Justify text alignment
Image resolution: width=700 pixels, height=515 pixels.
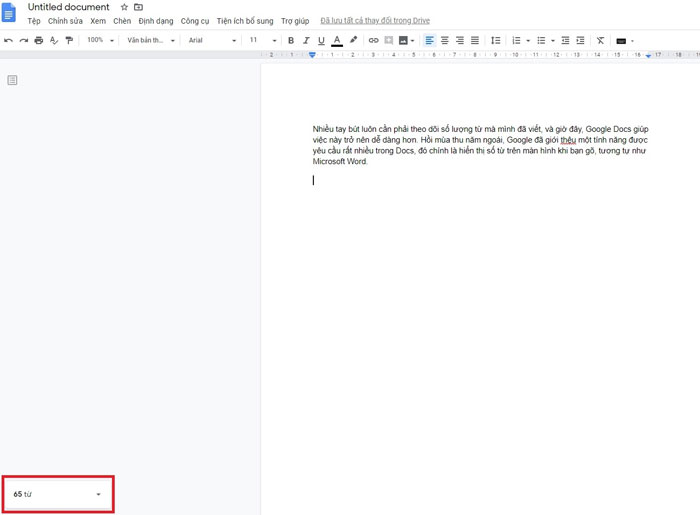[x=475, y=41]
